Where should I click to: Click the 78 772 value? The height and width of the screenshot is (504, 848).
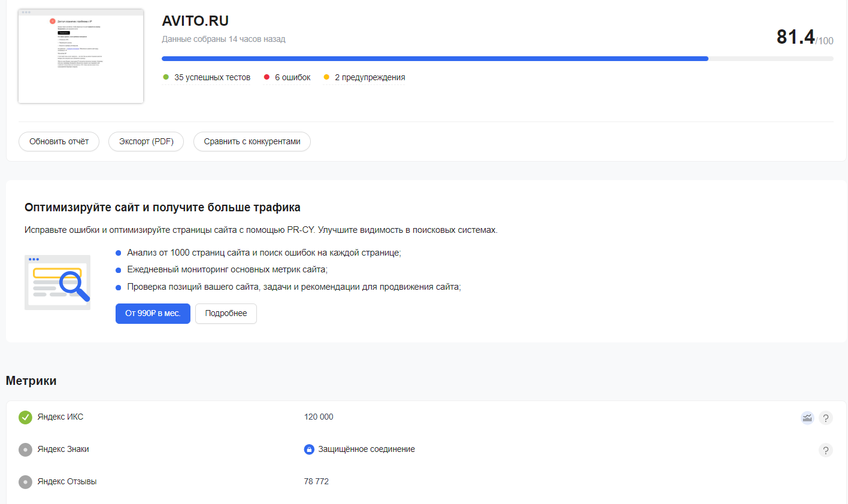point(316,482)
